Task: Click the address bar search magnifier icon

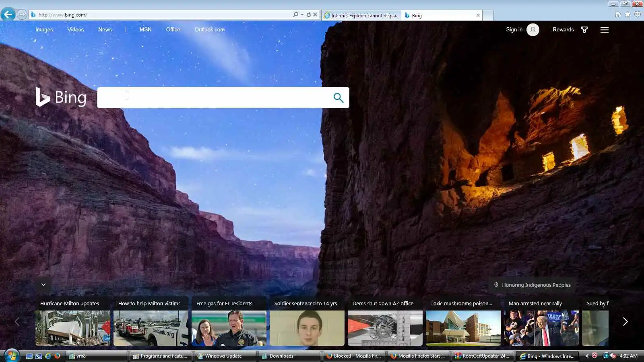Action: tap(295, 15)
